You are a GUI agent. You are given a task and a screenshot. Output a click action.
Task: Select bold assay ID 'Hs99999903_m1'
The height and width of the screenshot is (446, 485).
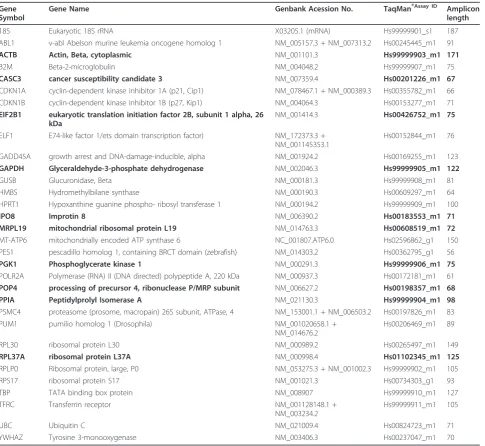coord(412,55)
